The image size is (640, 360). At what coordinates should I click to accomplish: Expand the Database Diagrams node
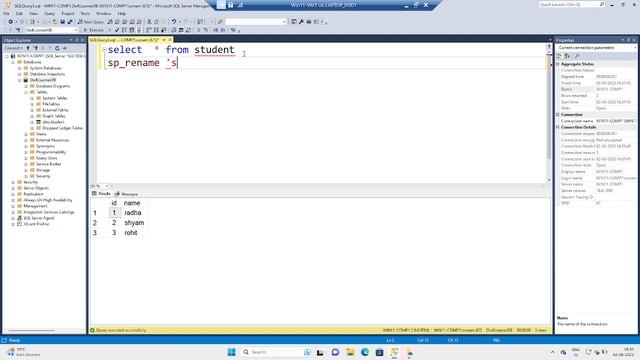[26, 86]
